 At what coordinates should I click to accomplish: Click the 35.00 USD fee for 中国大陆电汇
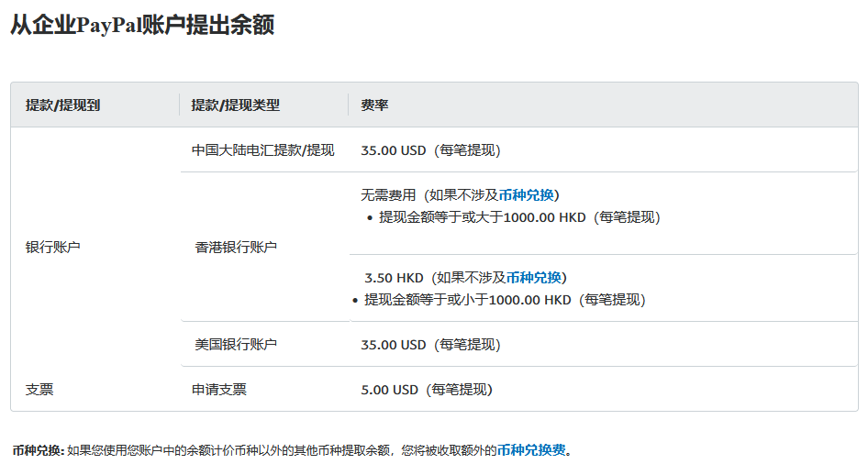(x=394, y=150)
